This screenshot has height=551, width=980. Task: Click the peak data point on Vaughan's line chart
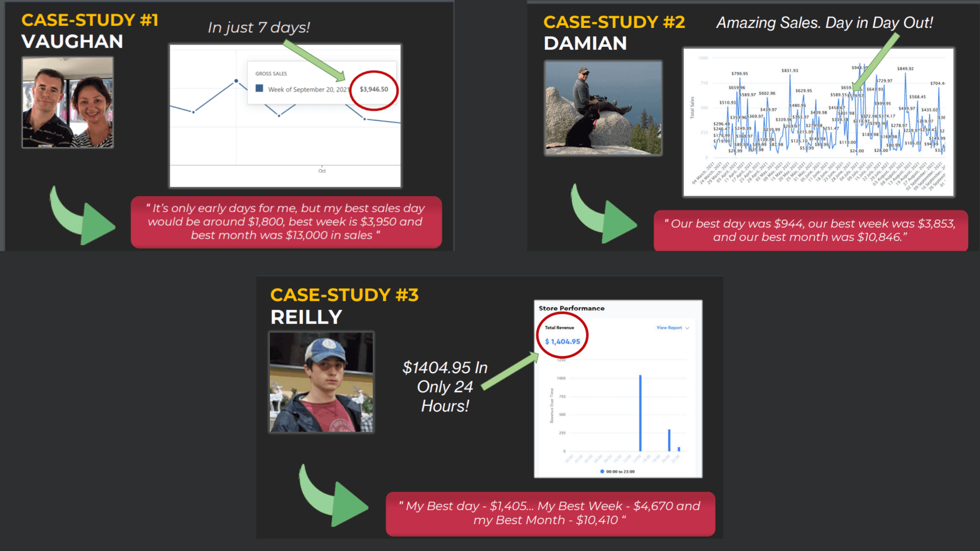pyautogui.click(x=236, y=81)
